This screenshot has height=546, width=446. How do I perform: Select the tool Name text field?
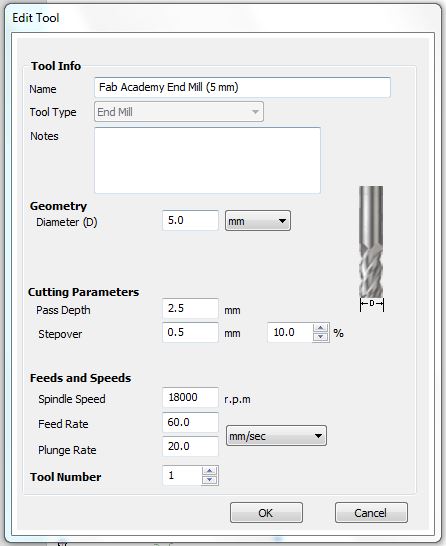[242, 87]
